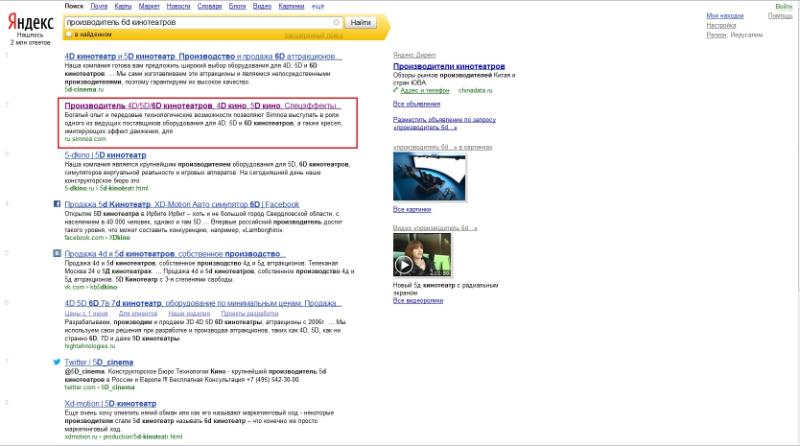Open the 'Все объявления' link
Screen dimensions: 800x446
coord(416,104)
